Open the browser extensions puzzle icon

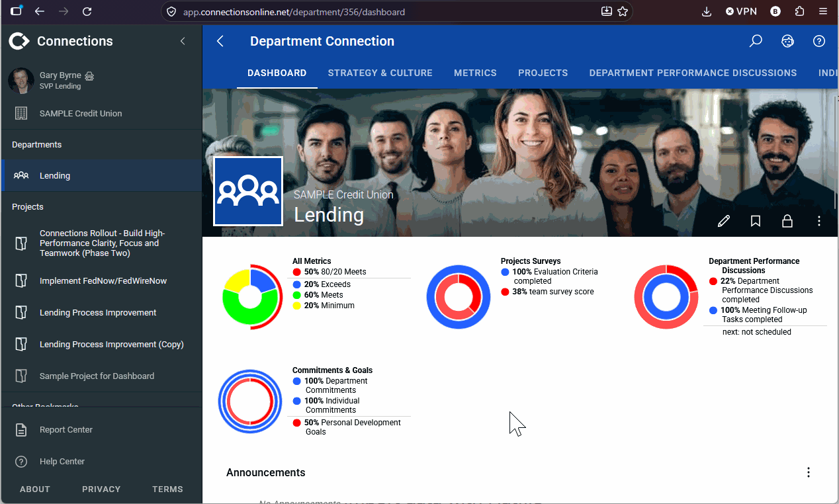tap(799, 11)
